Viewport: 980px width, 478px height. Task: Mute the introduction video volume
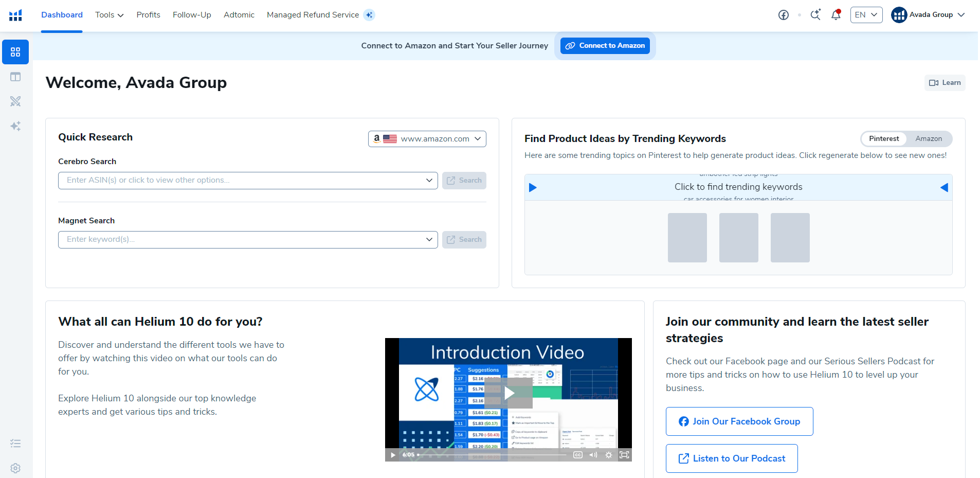(593, 455)
